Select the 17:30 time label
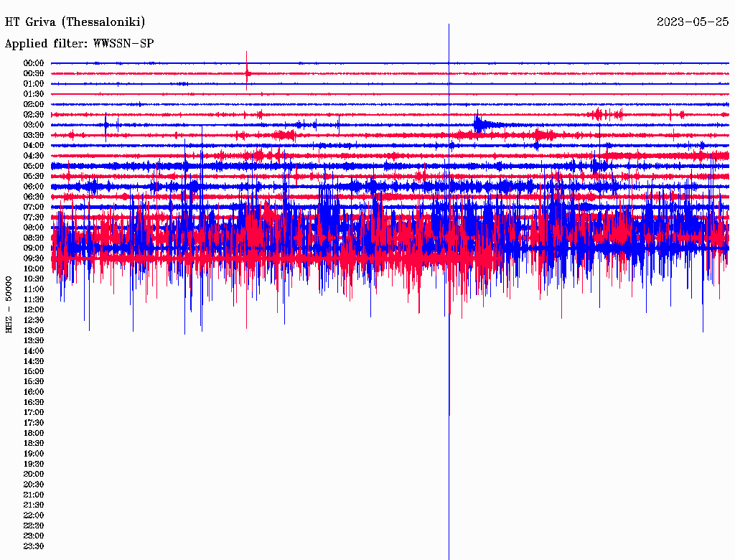The image size is (735, 560). point(34,423)
